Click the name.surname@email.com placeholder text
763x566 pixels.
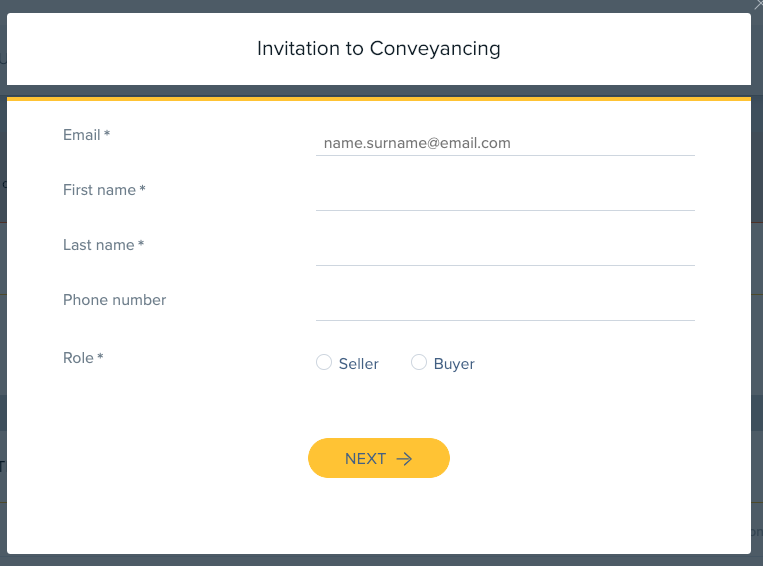417,143
